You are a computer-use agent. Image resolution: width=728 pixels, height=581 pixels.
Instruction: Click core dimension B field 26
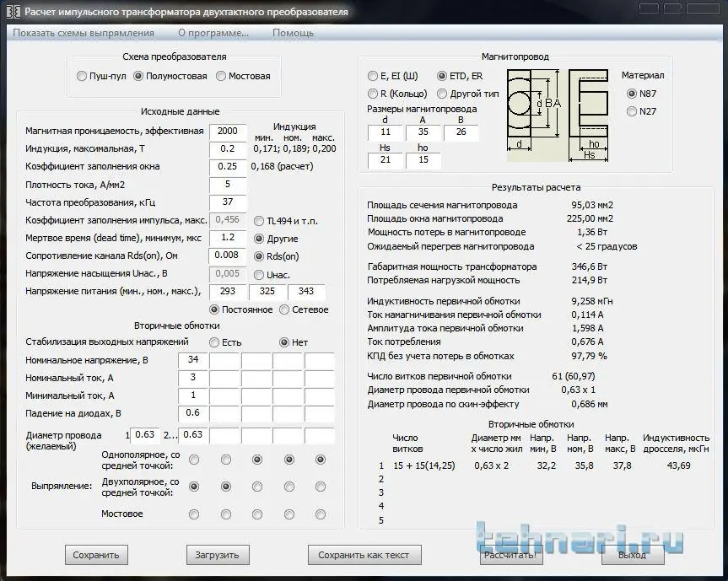click(461, 132)
